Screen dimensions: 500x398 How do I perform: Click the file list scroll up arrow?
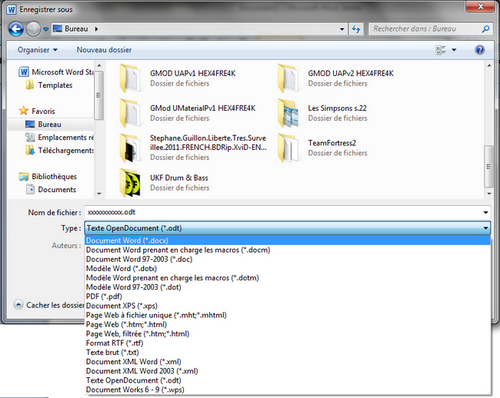[x=489, y=66]
